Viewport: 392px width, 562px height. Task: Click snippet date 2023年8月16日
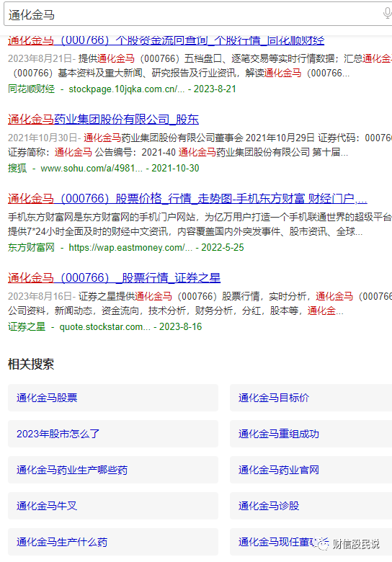pyautogui.click(x=40, y=296)
